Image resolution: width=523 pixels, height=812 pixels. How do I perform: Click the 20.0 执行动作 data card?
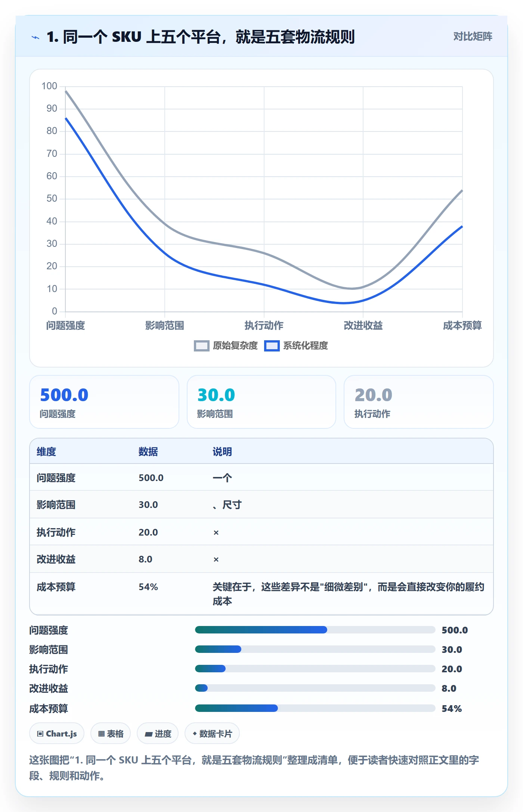[419, 402]
